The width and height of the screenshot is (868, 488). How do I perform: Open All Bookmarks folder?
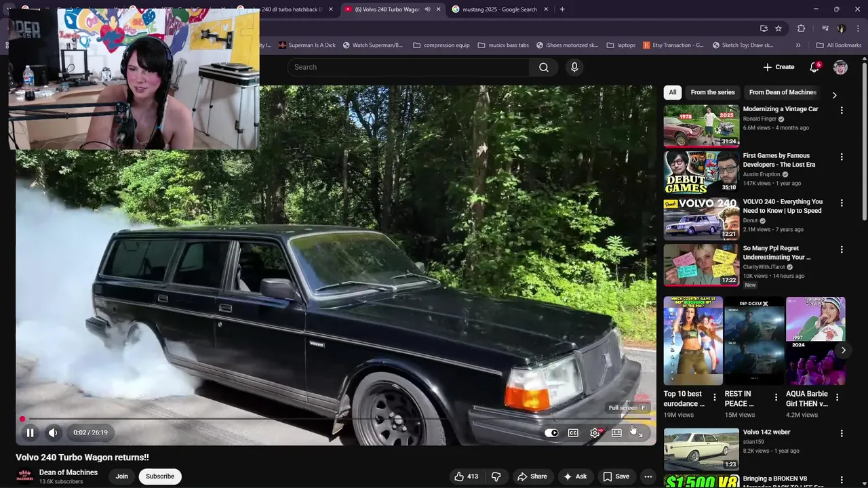(x=839, y=45)
